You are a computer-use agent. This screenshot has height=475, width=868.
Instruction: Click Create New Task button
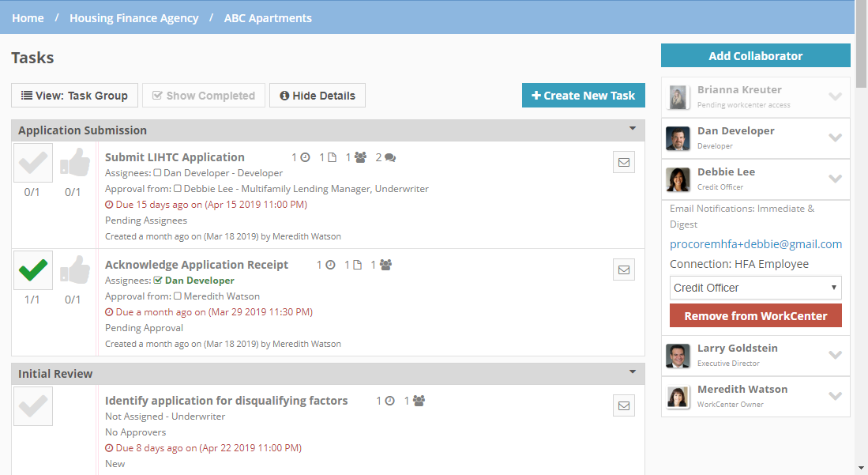pos(584,96)
